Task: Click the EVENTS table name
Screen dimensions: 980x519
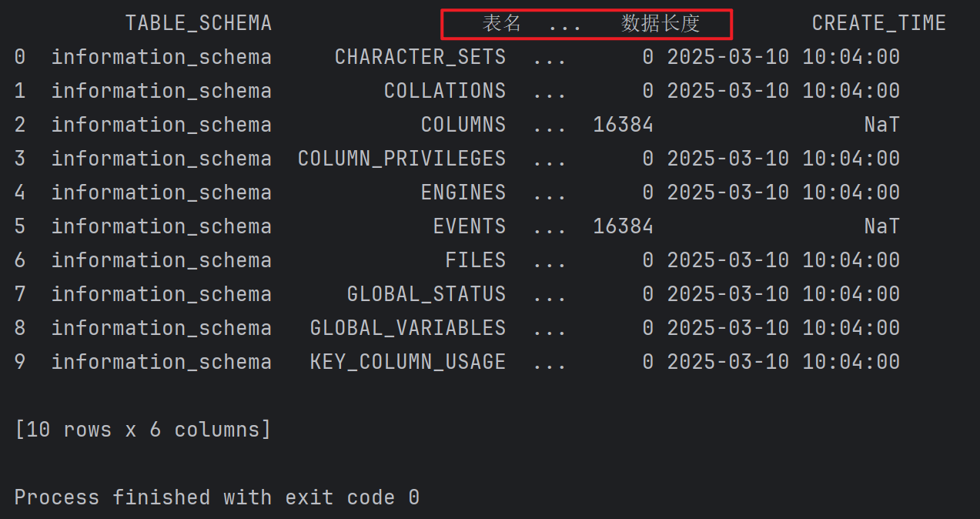Action: [x=470, y=226]
